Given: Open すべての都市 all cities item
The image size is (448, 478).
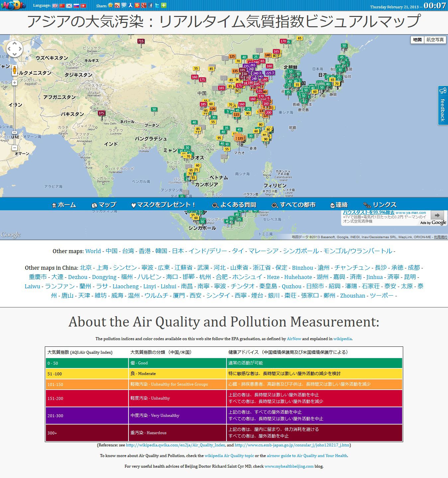Looking at the screenshot, I should tap(294, 205).
